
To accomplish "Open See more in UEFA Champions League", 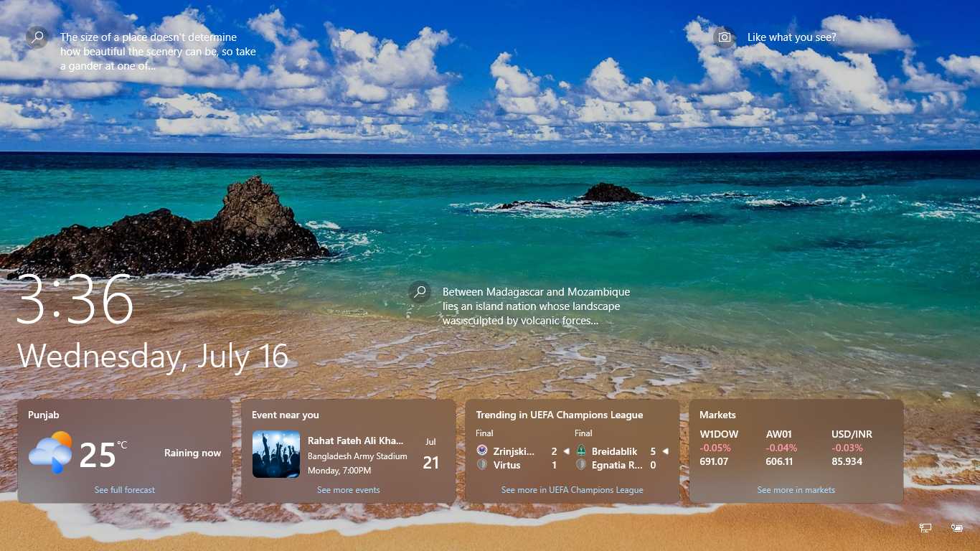I will click(573, 490).
